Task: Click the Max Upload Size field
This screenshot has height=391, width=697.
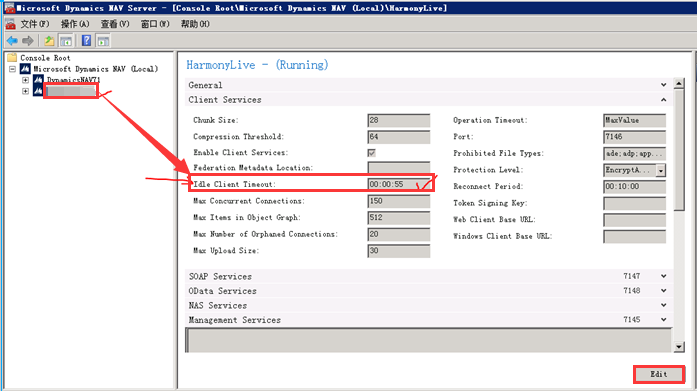Action: tap(399, 251)
